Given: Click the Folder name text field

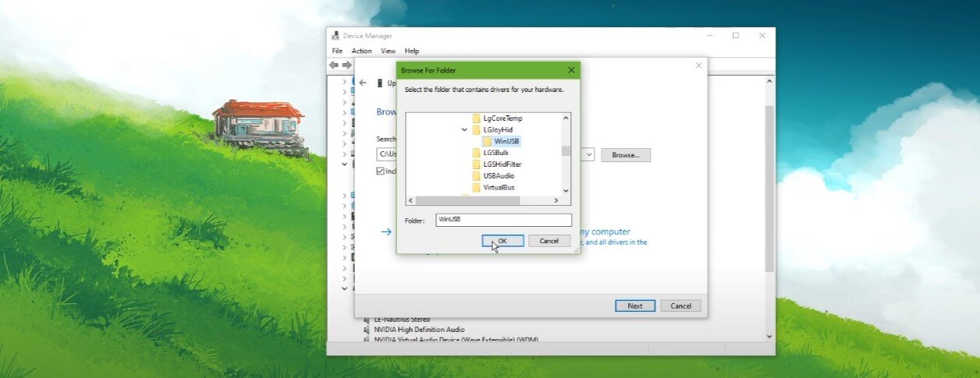Looking at the screenshot, I should pyautogui.click(x=503, y=220).
